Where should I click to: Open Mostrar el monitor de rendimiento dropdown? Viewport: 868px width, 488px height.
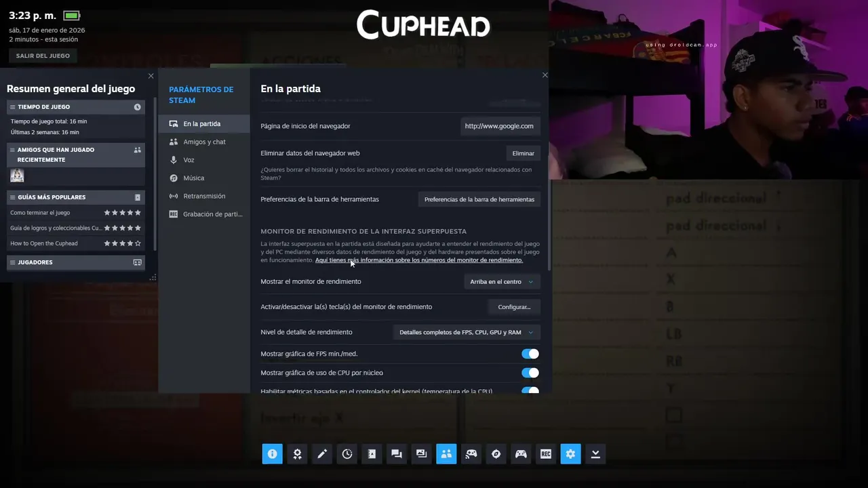tap(502, 282)
